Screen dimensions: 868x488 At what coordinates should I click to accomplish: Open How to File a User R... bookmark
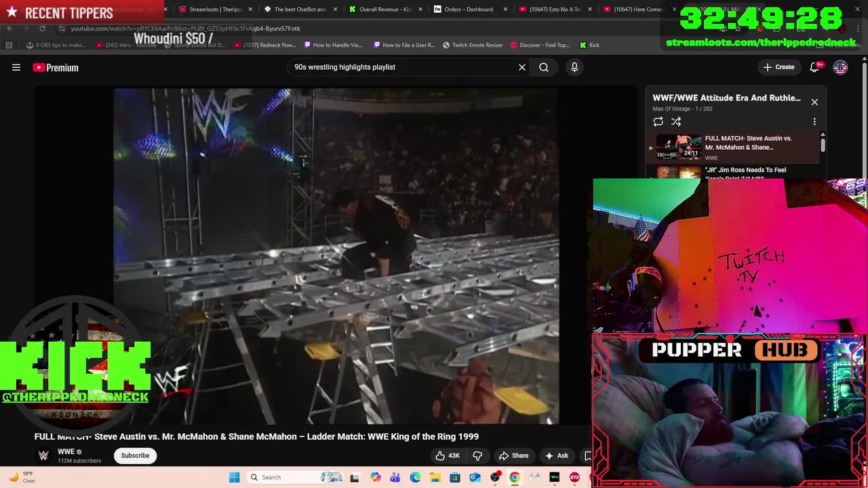(x=404, y=45)
